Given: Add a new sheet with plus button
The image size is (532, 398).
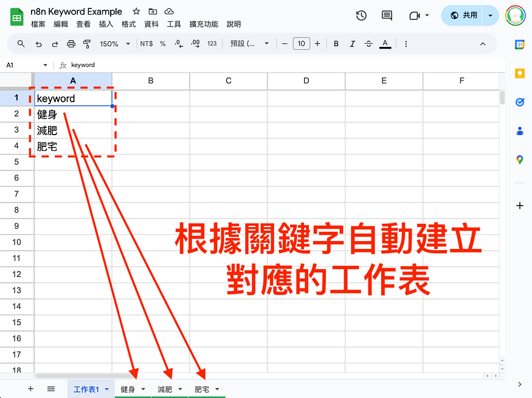Looking at the screenshot, I should tap(30, 389).
